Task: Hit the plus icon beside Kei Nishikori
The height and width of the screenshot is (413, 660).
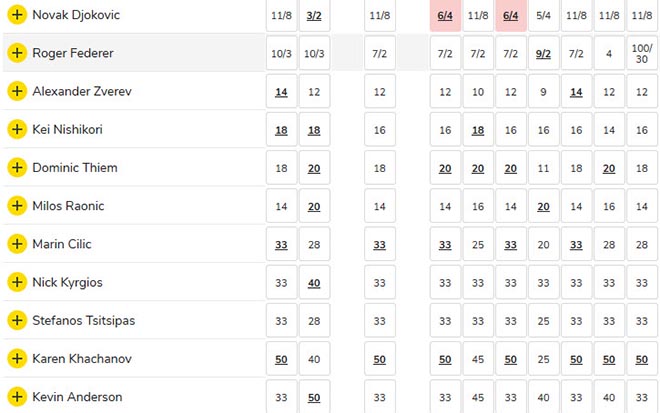Action: [x=16, y=129]
